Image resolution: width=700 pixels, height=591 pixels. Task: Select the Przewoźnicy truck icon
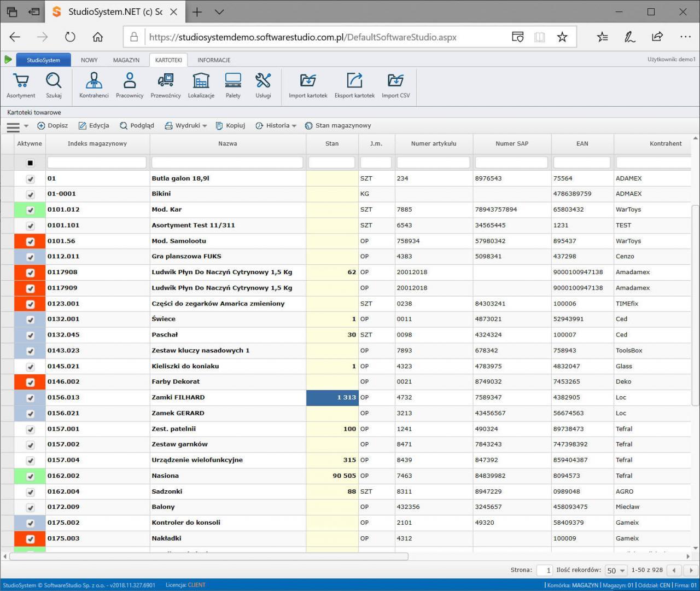pos(165,81)
